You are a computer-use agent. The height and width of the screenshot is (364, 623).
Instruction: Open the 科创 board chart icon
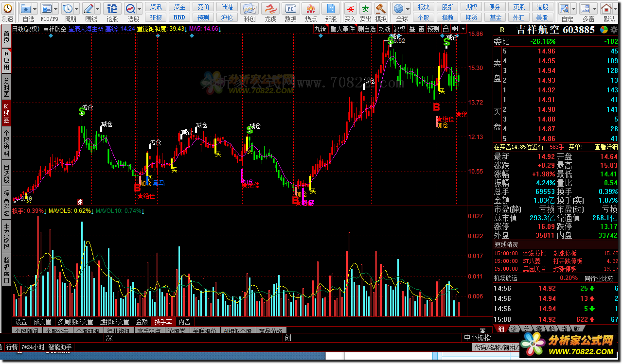click(250, 9)
